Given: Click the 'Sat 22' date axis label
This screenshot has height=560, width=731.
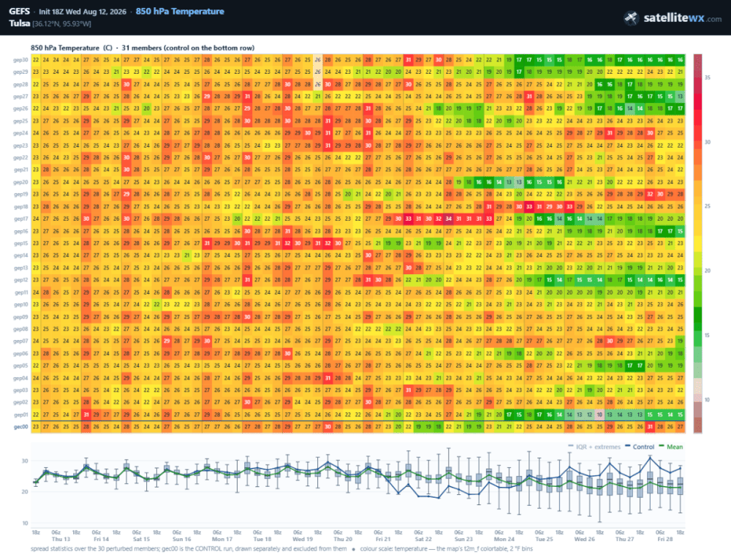Looking at the screenshot, I should point(423,539).
